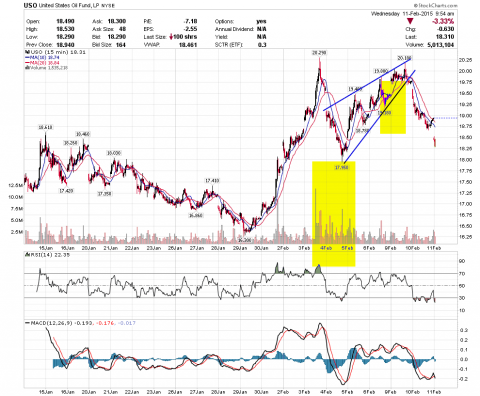Click the 17.950 low price label
The height and width of the screenshot is (396, 480).
342,167
